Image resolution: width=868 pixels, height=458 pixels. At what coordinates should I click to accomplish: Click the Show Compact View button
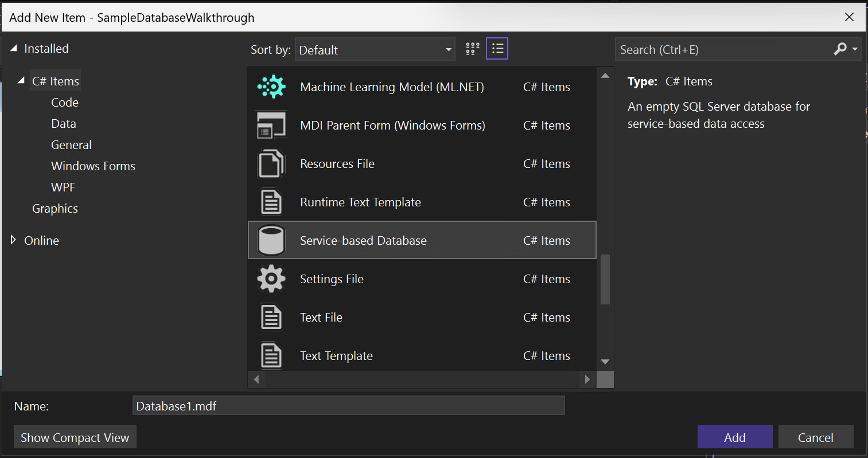point(75,437)
